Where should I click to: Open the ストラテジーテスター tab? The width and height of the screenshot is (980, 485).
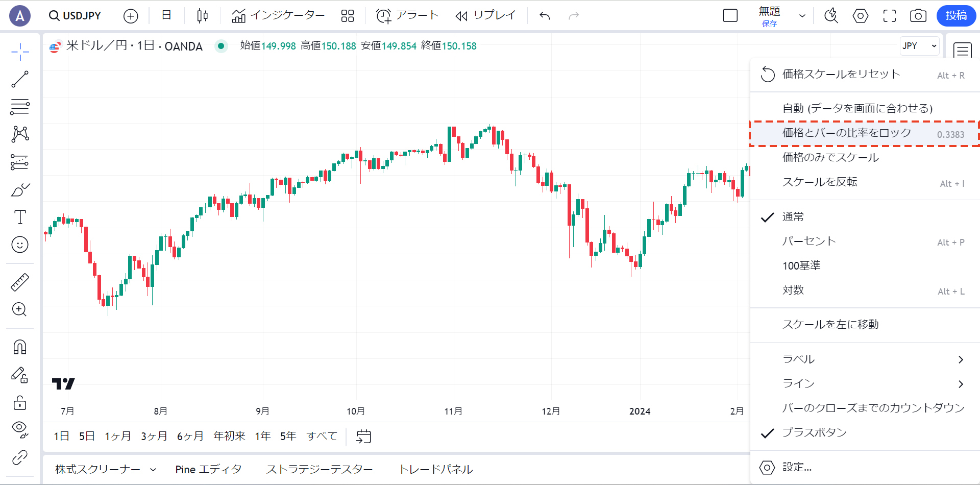click(x=320, y=469)
